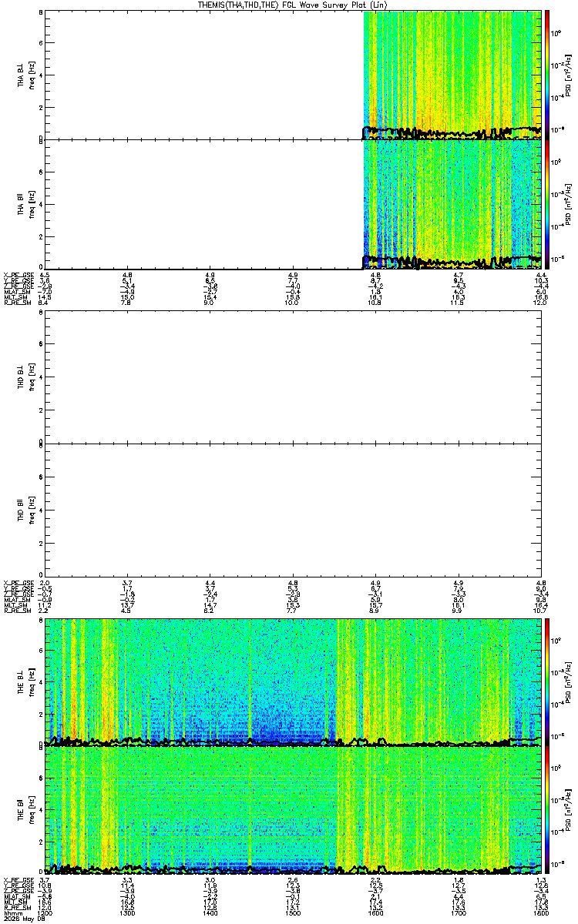578x924 pixels.
Task: Click the PSD color bar beside THA B∥ panel
Action: (x=548, y=205)
